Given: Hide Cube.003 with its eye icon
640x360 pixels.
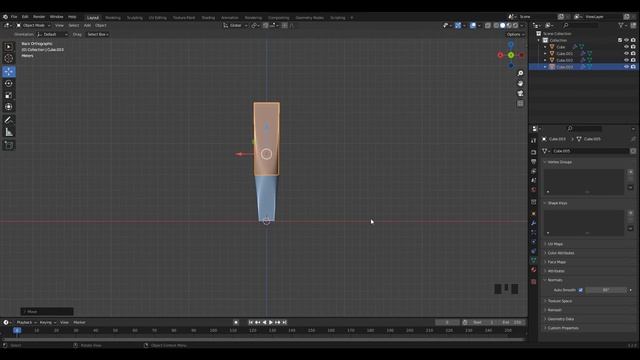Looking at the screenshot, I should [x=626, y=67].
